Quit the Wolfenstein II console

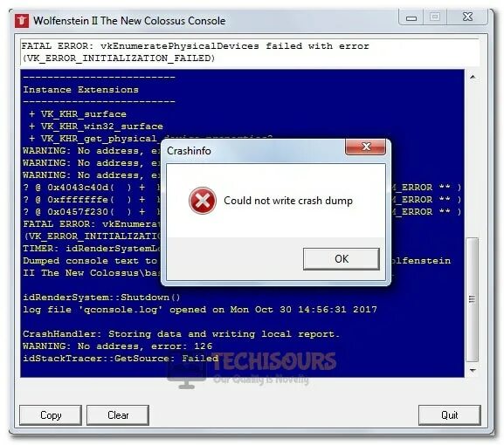coord(449,415)
